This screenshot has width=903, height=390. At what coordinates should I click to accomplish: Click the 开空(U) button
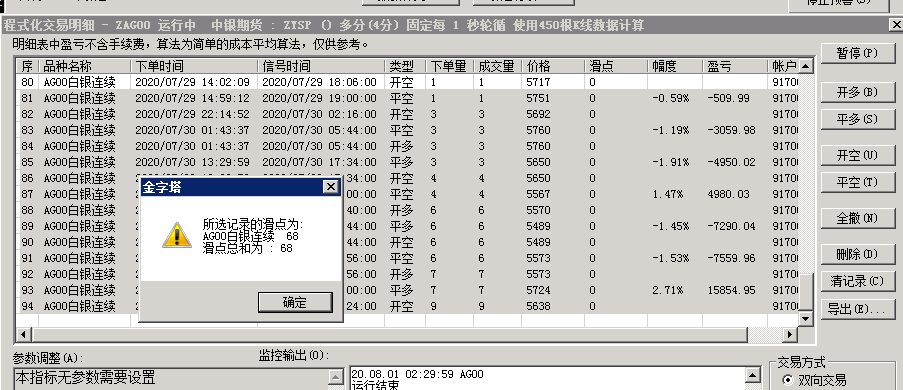click(x=858, y=156)
